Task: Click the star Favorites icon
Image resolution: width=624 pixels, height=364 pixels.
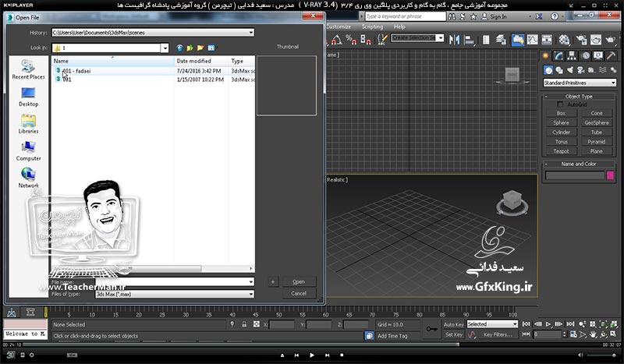Action: coord(473,16)
